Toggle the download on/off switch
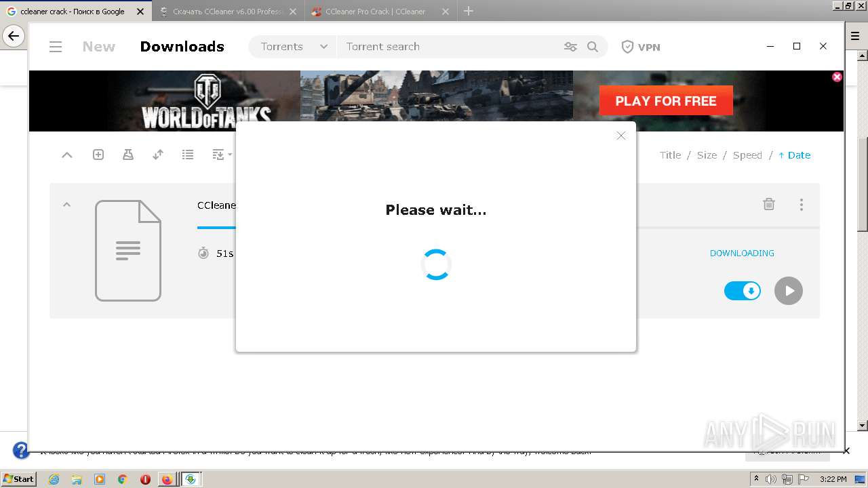Viewport: 868px width, 488px height. point(743,291)
